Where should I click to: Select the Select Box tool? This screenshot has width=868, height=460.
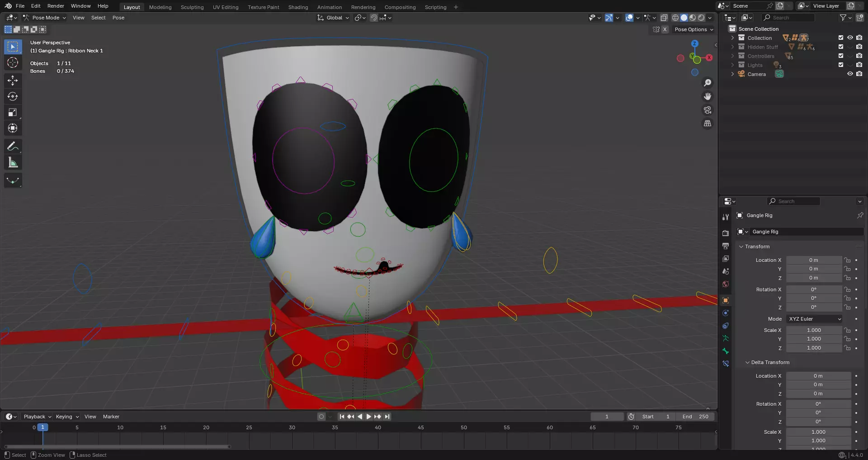(13, 47)
